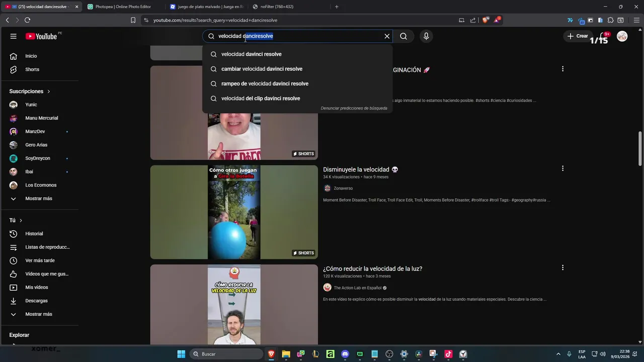Choose suggestion 'velocidad del clip davinci resolve'
644x362 pixels.
(x=297, y=99)
